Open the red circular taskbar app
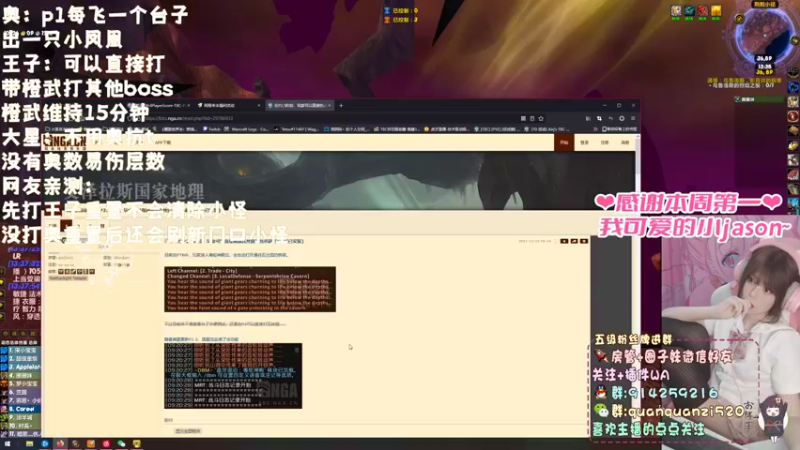Image resolution: width=800 pixels, height=450 pixels. point(106,444)
